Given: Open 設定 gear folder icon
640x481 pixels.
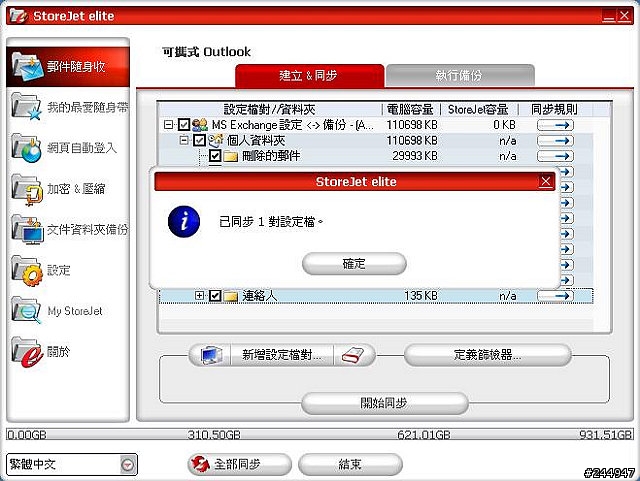Looking at the screenshot, I should [27, 270].
